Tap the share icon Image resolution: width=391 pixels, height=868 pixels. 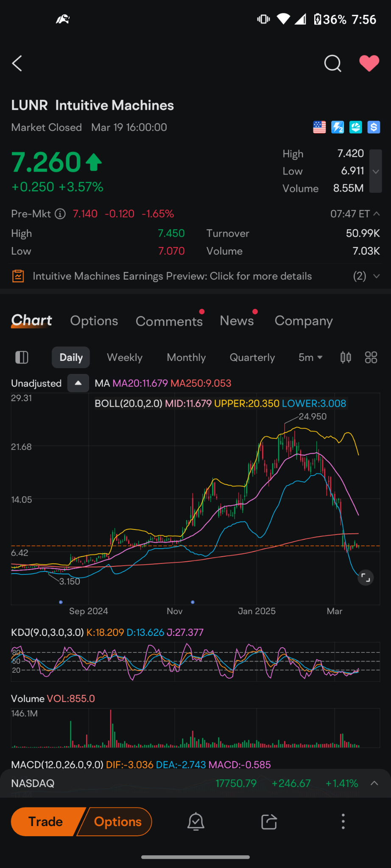point(269,822)
